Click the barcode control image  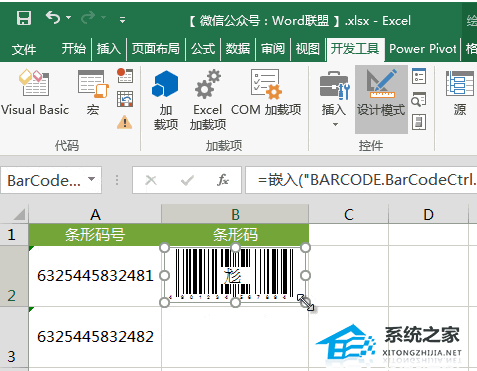tap(235, 275)
